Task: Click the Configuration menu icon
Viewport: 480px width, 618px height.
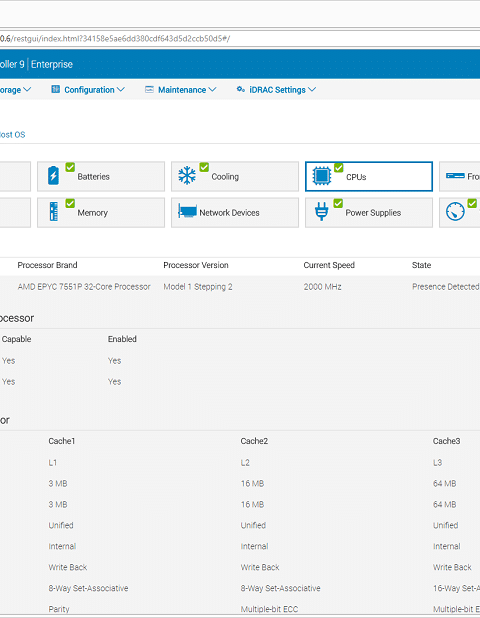Action: [x=56, y=89]
